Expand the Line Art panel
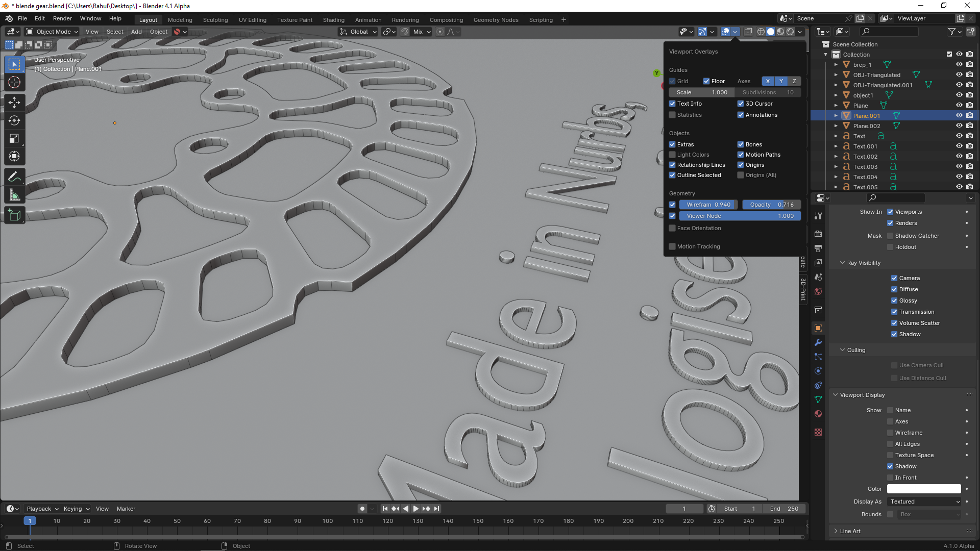The image size is (980, 551). (850, 531)
